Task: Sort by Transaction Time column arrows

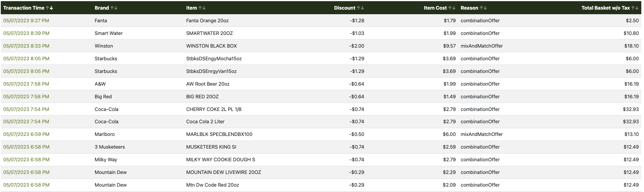Action: (x=50, y=8)
